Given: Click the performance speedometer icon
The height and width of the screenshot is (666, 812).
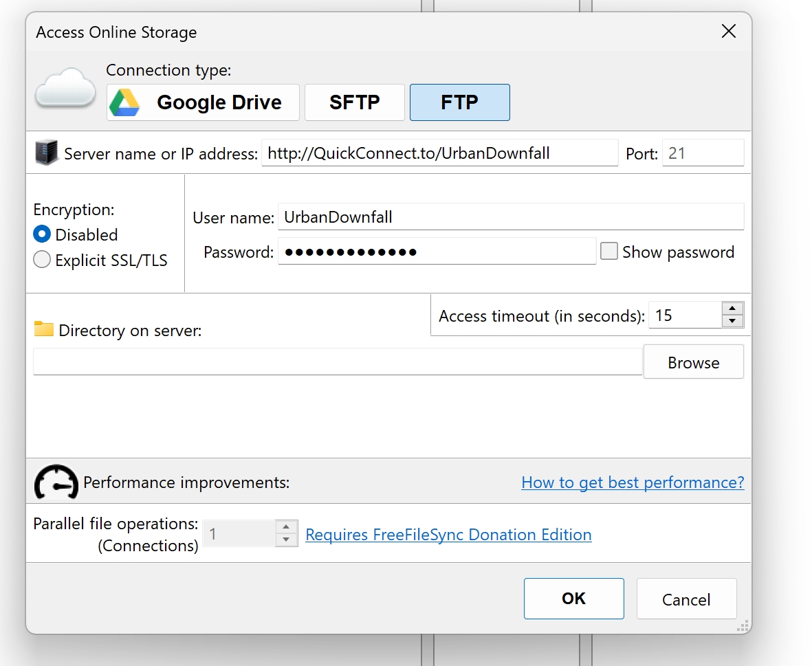Looking at the screenshot, I should [56, 482].
